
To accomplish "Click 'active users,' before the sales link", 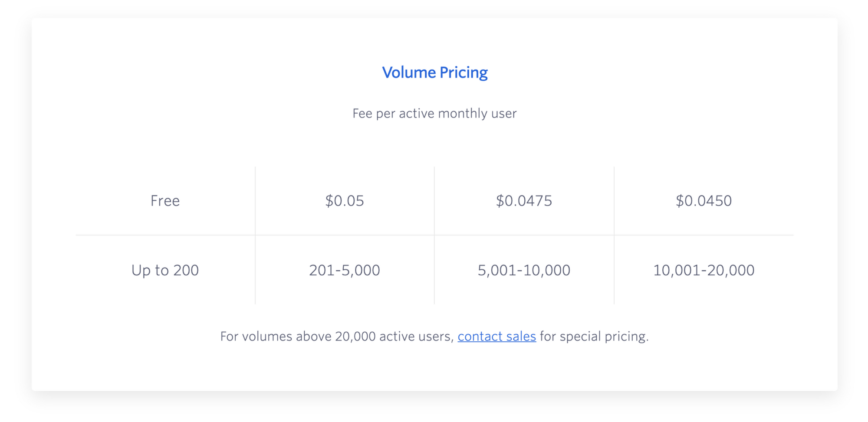I will [x=417, y=336].
